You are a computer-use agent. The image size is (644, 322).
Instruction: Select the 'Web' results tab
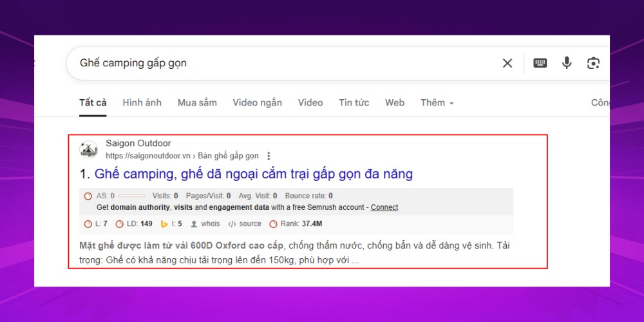395,102
